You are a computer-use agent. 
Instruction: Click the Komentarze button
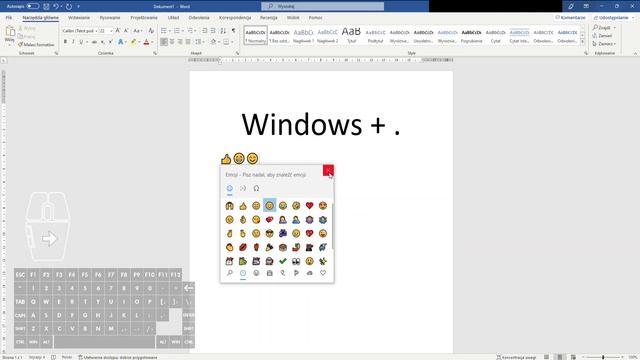[x=570, y=18]
